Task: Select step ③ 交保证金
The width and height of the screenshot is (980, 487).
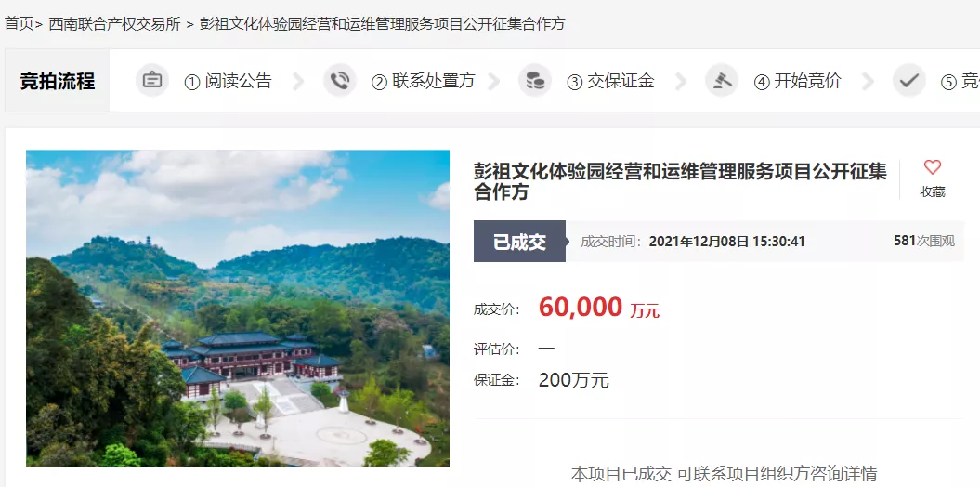Action: (610, 81)
